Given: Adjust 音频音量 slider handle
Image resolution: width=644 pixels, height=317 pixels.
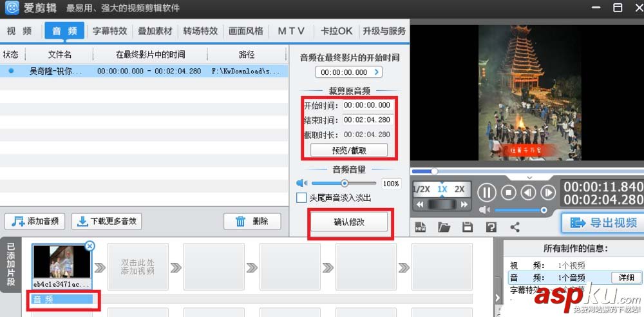Looking at the screenshot, I should 345,184.
